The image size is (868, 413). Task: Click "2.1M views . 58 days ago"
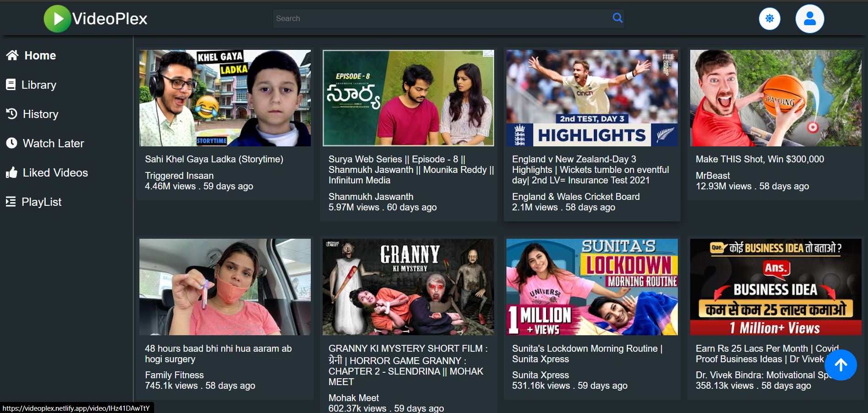click(x=563, y=207)
